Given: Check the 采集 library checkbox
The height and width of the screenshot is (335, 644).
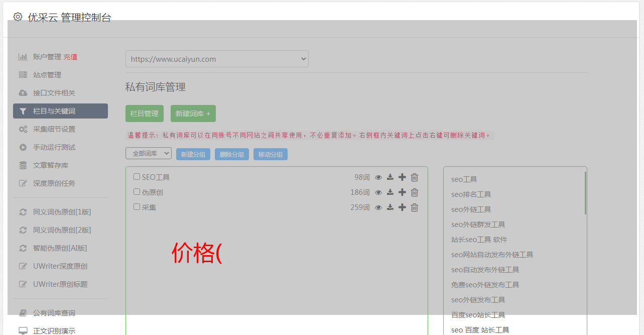Looking at the screenshot, I should click(137, 207).
